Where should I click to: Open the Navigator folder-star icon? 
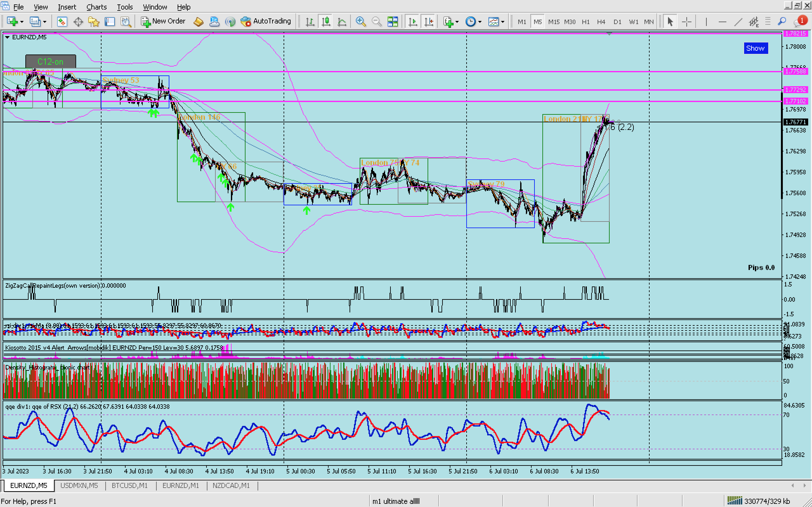[x=94, y=22]
